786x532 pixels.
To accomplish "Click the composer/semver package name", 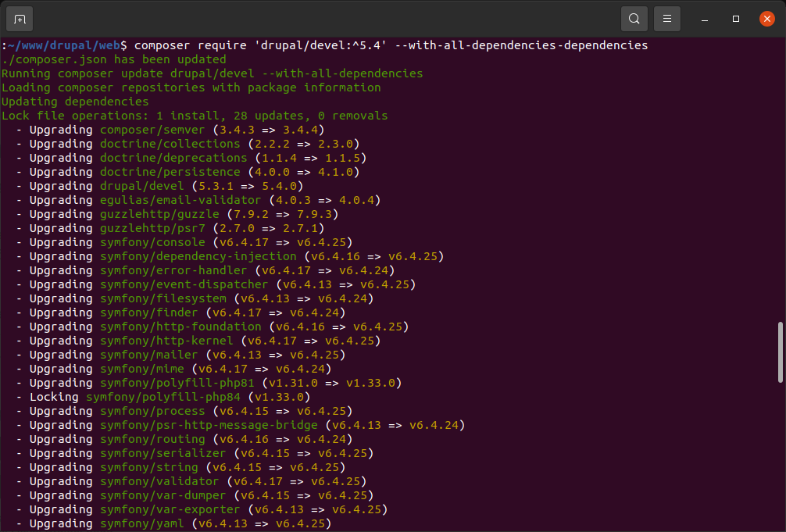I will 152,130.
